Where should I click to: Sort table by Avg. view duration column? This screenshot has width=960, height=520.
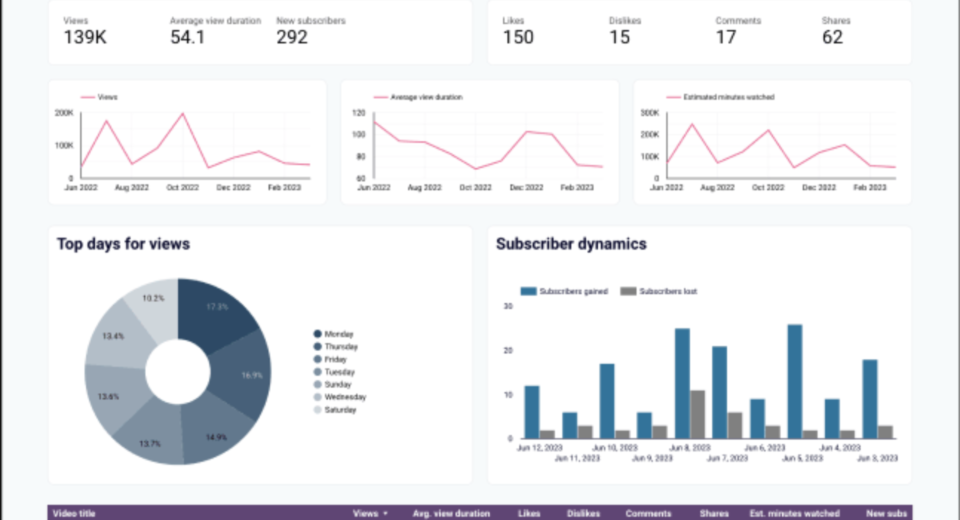(x=451, y=513)
